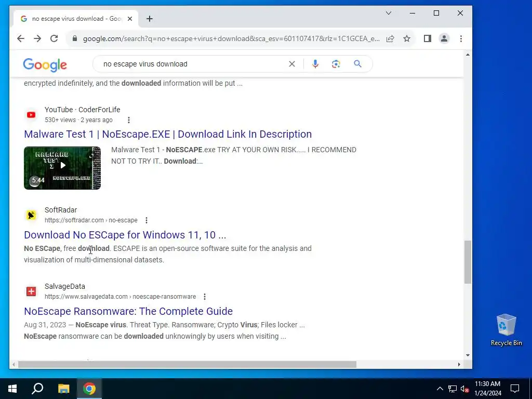
Task: Reload the current search page
Action: [54, 38]
